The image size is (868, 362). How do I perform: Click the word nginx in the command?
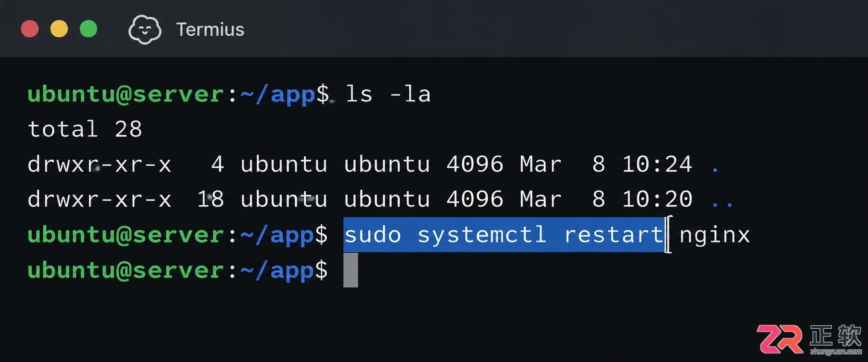click(715, 235)
